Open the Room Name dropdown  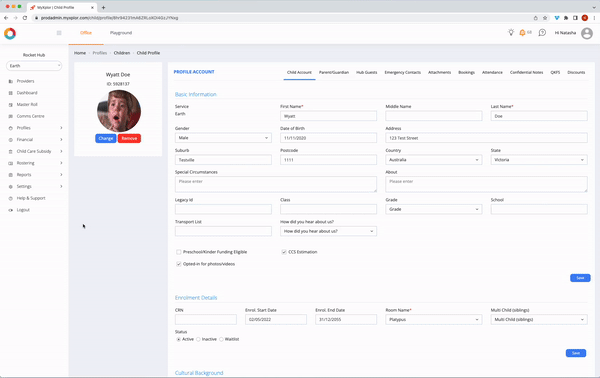click(x=434, y=319)
